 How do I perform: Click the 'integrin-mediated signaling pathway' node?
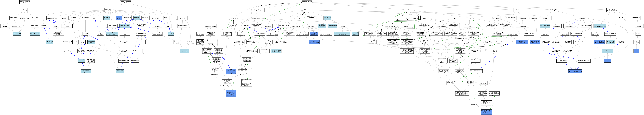click(276, 51)
